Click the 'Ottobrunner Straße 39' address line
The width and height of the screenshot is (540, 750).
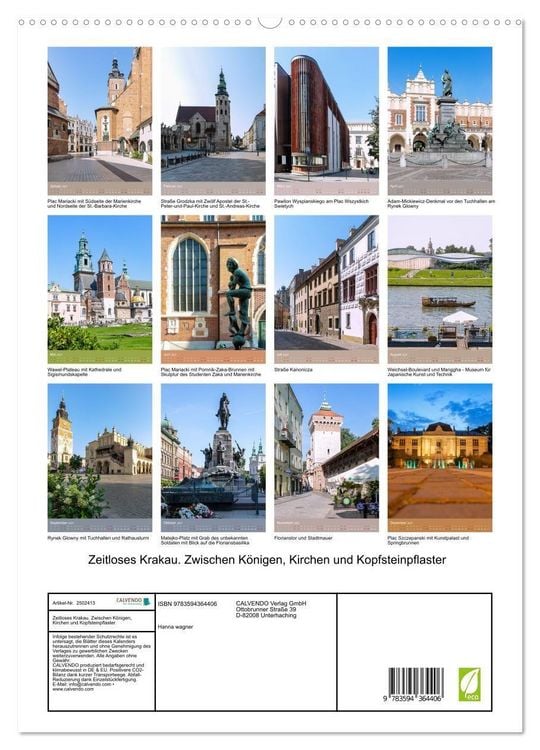266,610
